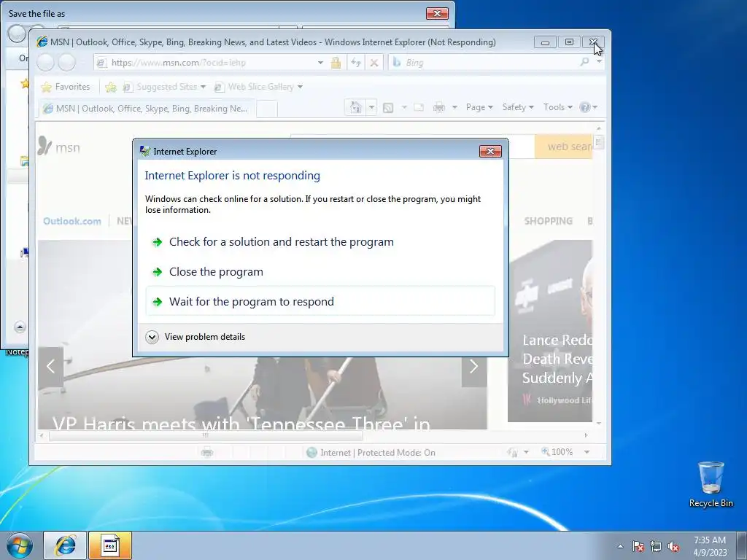Click the Notepad taskbar icon
Image resolution: width=747 pixels, height=560 pixels.
[x=110, y=545]
